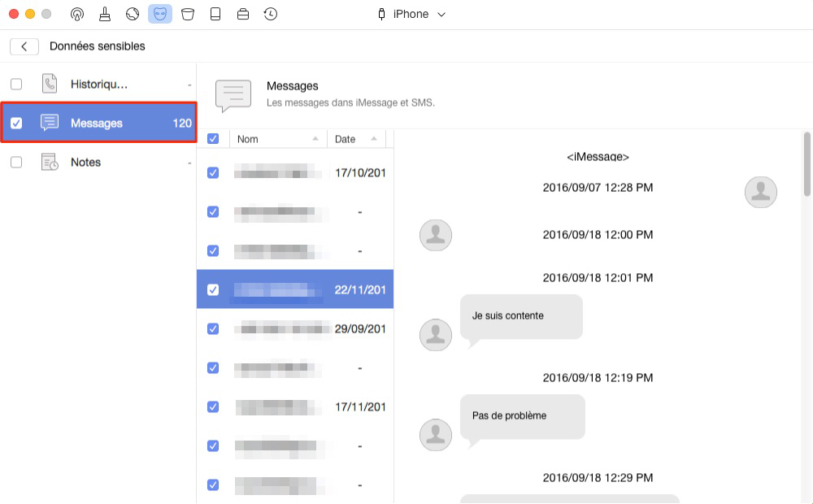Open the clock history restore icon
The image size is (813, 504).
[270, 14]
